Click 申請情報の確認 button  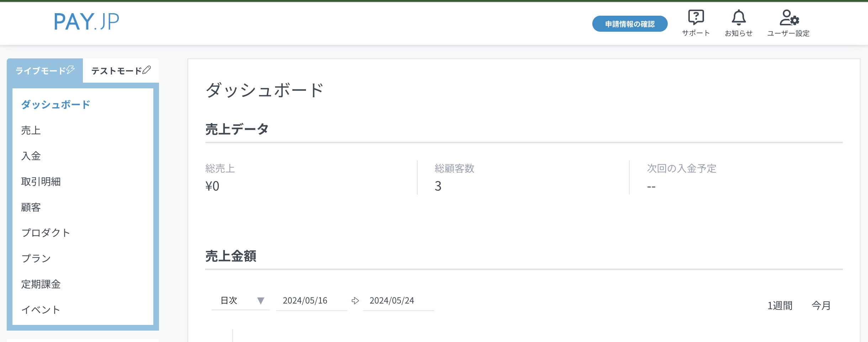tap(630, 24)
